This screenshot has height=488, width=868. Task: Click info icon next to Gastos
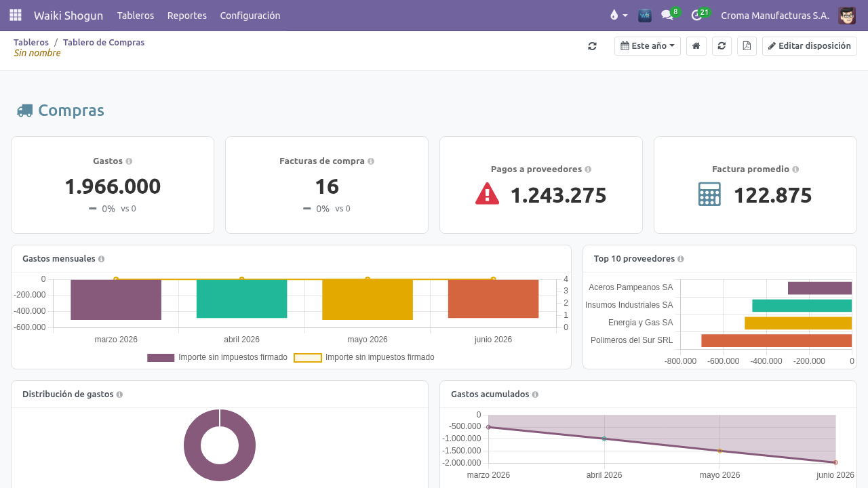coord(129,161)
